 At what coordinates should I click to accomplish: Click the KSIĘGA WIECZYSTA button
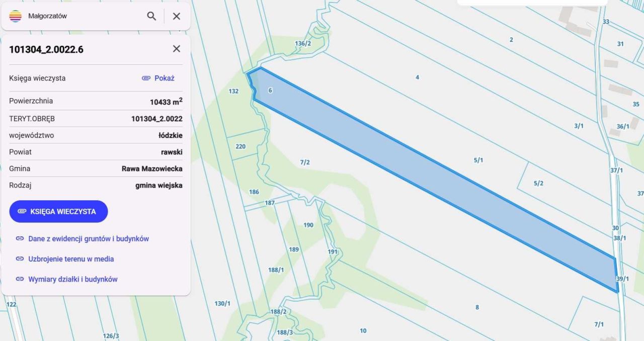pos(58,211)
